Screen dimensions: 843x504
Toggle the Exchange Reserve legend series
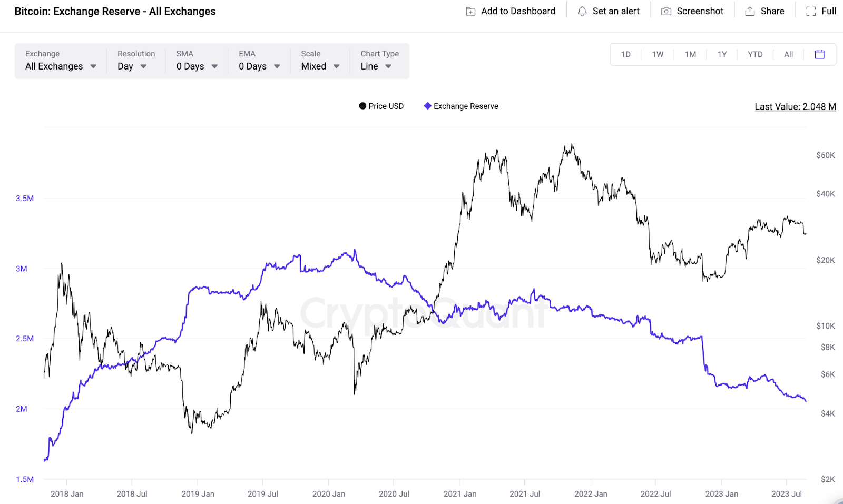[461, 106]
